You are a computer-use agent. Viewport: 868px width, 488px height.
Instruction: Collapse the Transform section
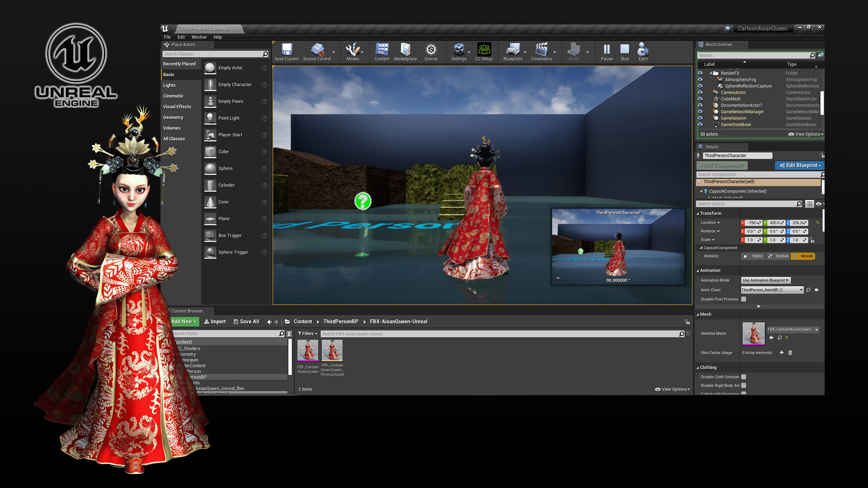[698, 213]
